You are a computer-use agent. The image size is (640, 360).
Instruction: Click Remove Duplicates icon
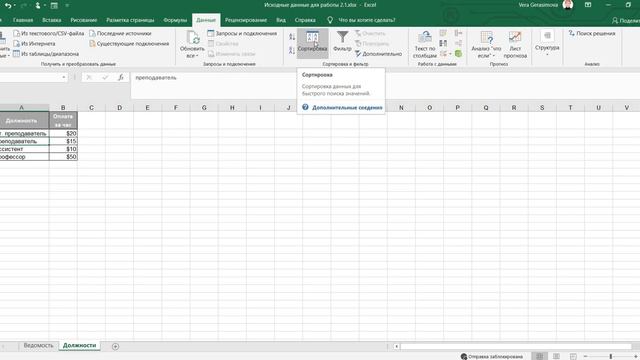click(443, 43)
